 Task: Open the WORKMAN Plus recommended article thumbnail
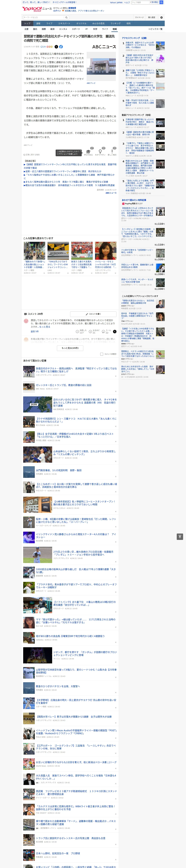[58, 250]
